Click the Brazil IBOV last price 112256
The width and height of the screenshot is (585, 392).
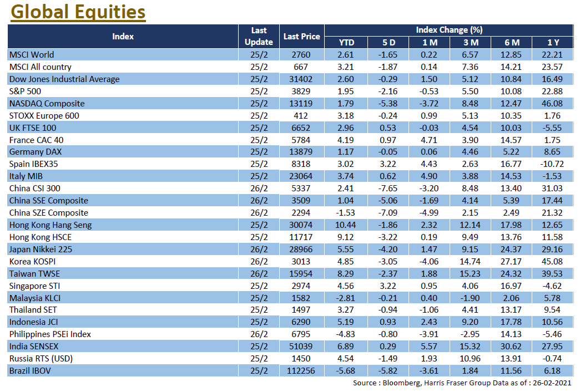[x=301, y=371]
